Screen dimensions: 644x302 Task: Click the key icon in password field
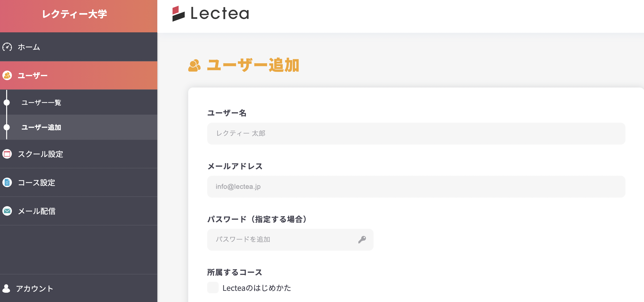(362, 239)
